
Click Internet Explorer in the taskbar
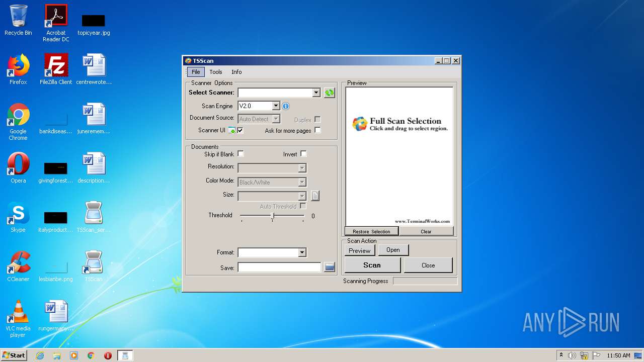coord(40,355)
